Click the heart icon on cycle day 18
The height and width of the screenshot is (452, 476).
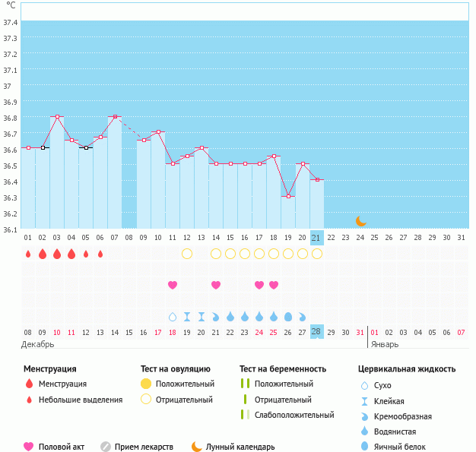pos(274,285)
